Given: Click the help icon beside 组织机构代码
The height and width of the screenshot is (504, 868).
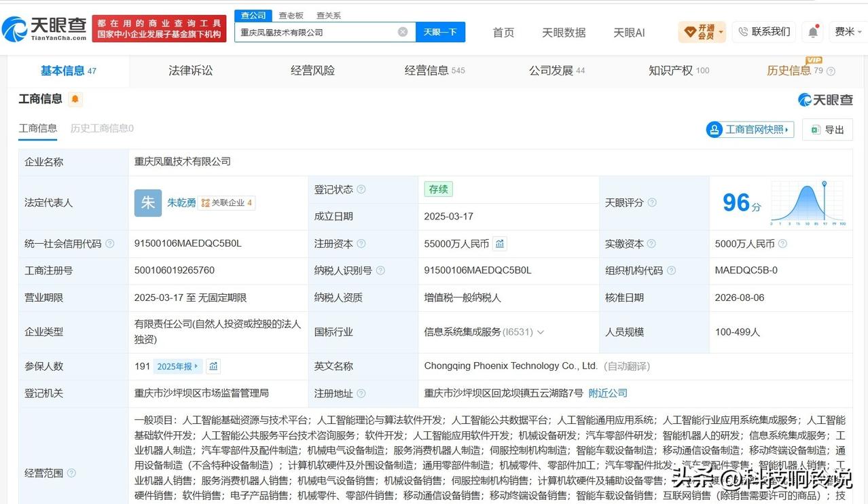Looking at the screenshot, I should point(671,270).
